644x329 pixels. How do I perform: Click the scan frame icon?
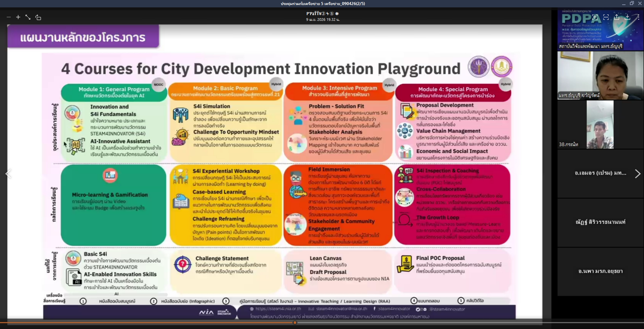pyautogui.click(x=606, y=17)
